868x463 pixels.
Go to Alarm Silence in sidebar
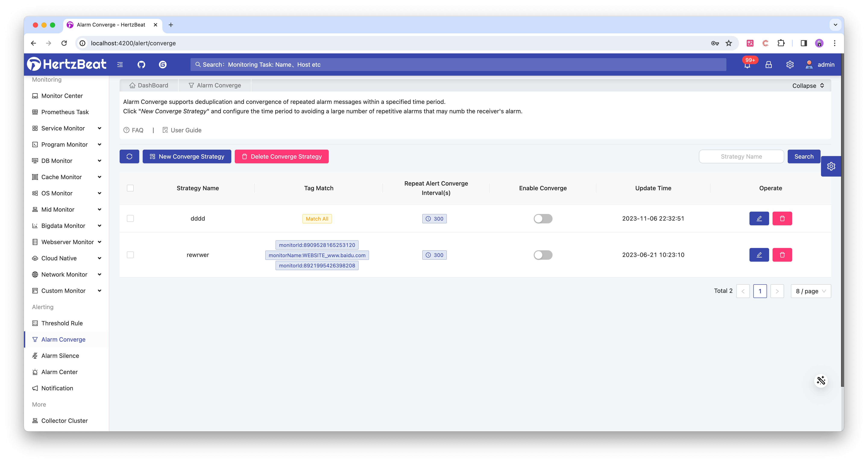click(x=60, y=356)
